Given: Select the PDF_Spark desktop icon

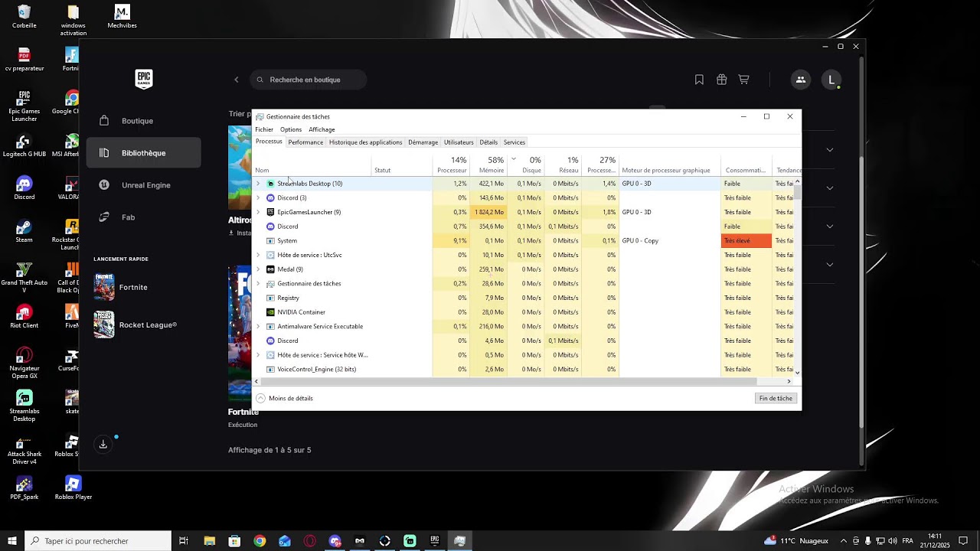Looking at the screenshot, I should tap(24, 488).
